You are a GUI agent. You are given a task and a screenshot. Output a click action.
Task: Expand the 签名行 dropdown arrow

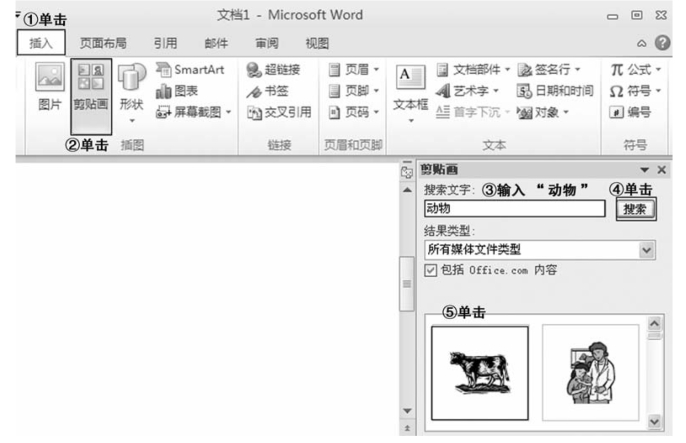pyautogui.click(x=578, y=70)
